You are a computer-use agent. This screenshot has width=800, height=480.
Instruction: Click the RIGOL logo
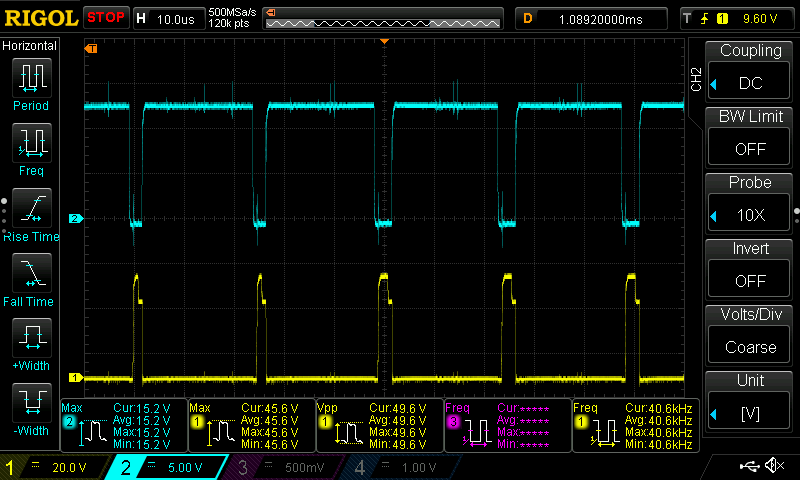click(41, 18)
